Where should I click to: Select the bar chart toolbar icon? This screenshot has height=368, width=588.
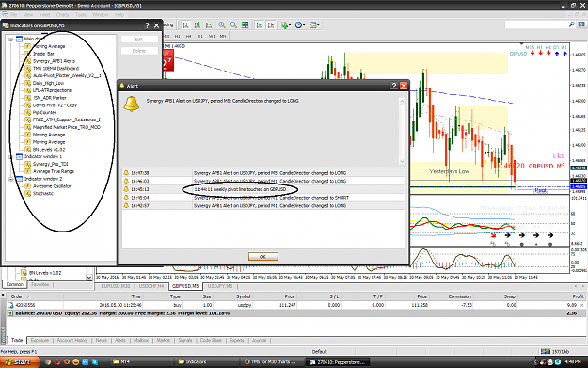tap(185, 25)
